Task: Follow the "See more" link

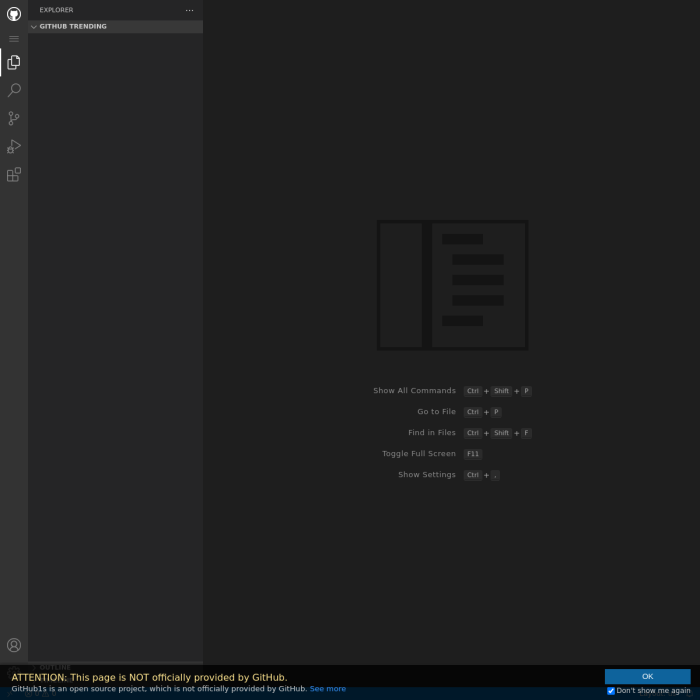Action: pos(327,689)
